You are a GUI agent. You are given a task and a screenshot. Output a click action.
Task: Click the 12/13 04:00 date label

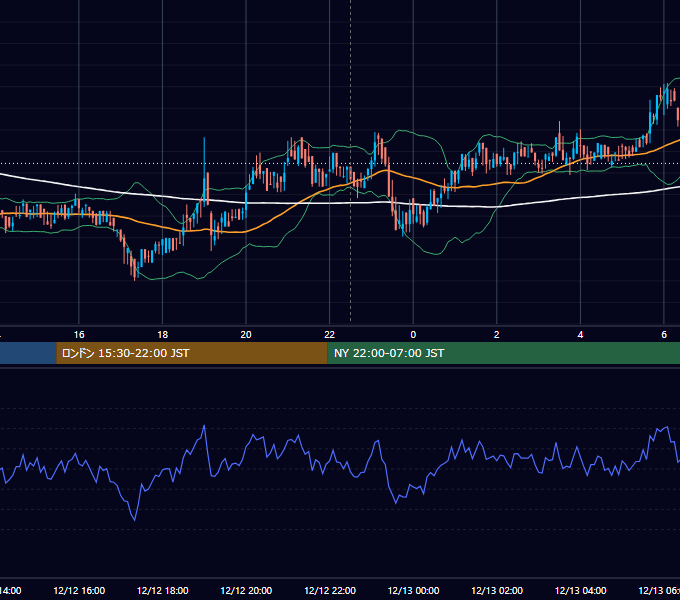(x=580, y=590)
